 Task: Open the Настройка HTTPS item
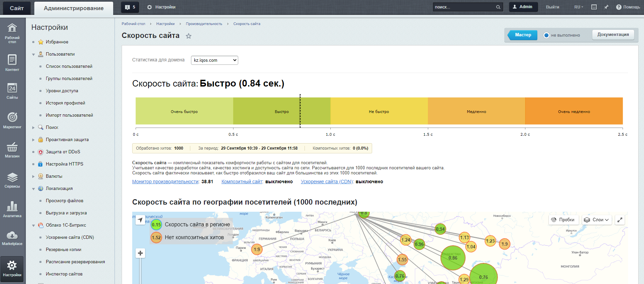65,164
